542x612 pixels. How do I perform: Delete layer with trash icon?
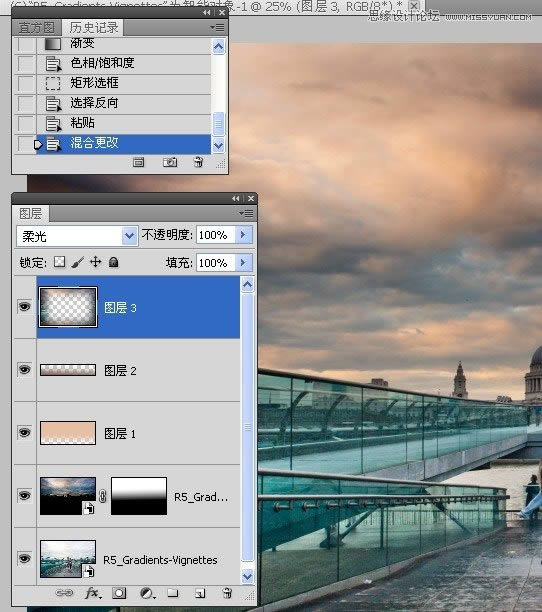point(227,593)
